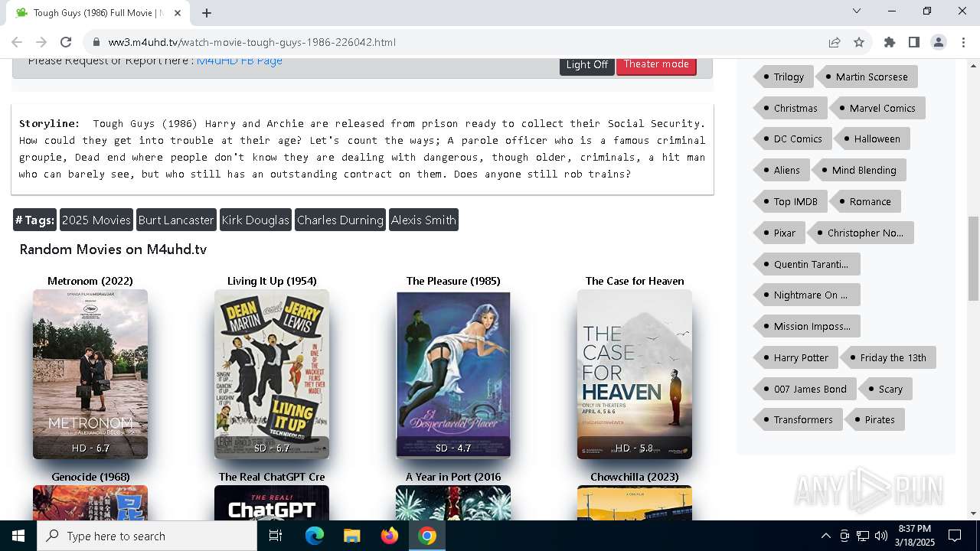Select the Harry Potter sidebar tag
Image resolution: width=980 pixels, height=551 pixels.
796,357
